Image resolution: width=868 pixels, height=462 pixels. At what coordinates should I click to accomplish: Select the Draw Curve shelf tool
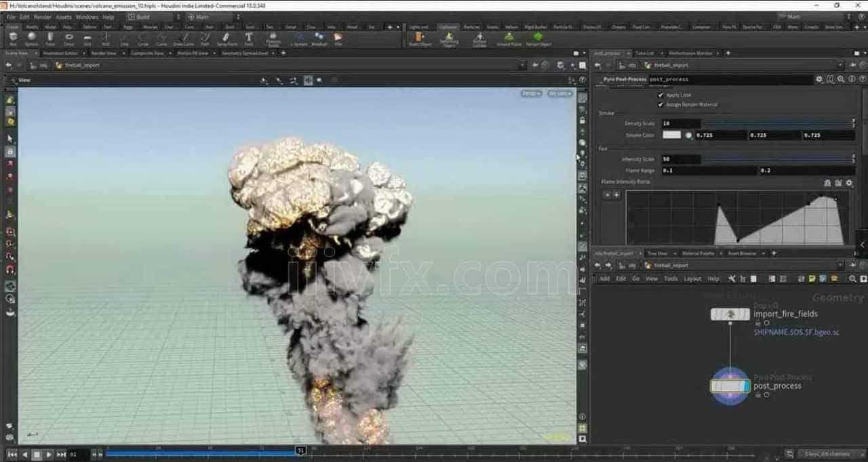pyautogui.click(x=184, y=39)
